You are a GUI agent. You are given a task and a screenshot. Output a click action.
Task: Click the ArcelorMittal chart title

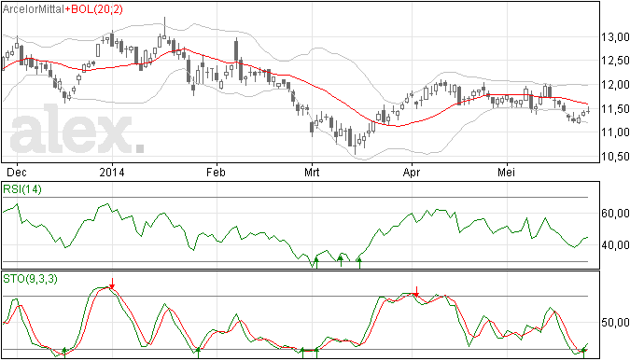34,9
